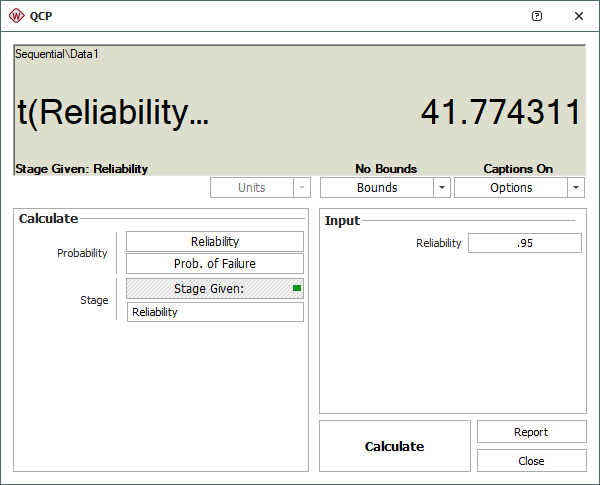The height and width of the screenshot is (485, 600).
Task: Close the QCP window with the X
Action: (579, 16)
